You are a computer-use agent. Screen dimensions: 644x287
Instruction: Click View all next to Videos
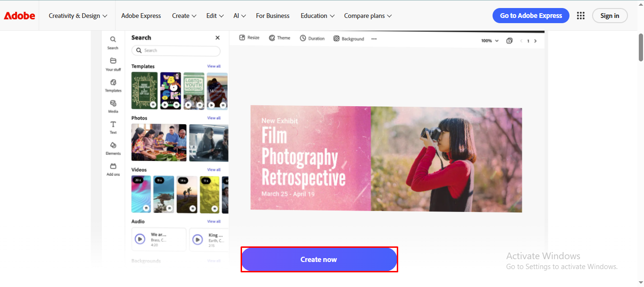tap(214, 170)
